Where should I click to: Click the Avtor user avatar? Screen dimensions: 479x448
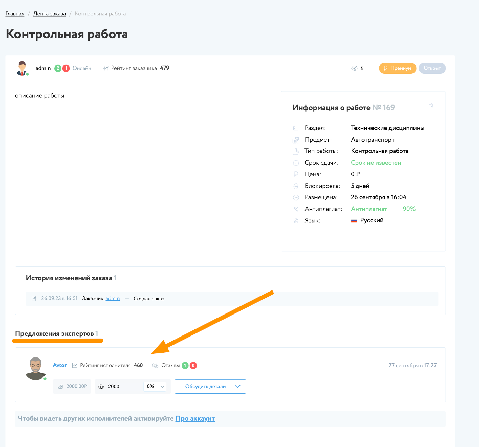35,369
